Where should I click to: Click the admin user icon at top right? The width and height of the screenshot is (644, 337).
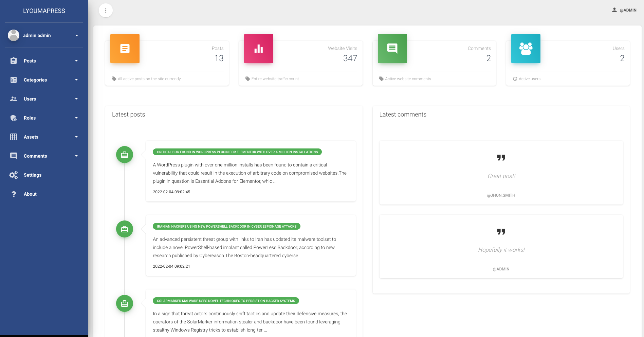[614, 10]
